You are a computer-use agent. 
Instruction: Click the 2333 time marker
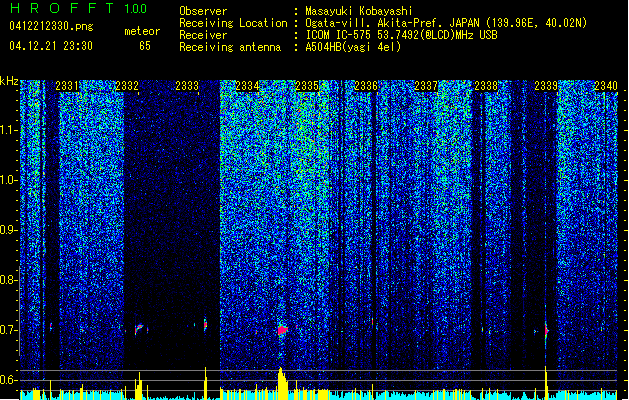187,86
